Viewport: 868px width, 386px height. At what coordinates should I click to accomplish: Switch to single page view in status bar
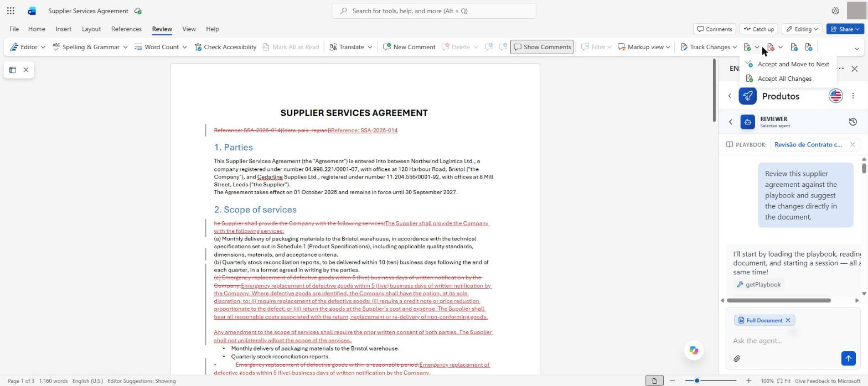tap(654, 380)
